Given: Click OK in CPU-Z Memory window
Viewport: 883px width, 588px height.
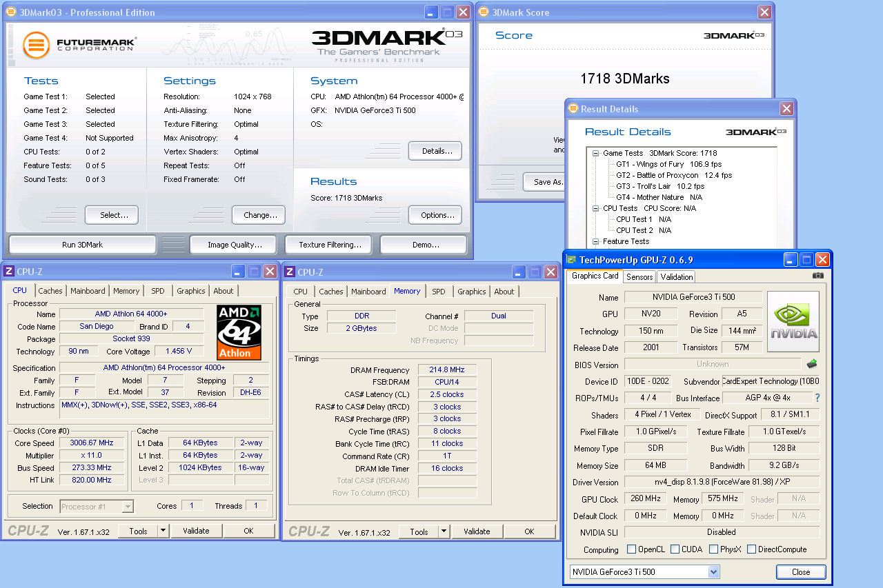Looking at the screenshot, I should [529, 531].
